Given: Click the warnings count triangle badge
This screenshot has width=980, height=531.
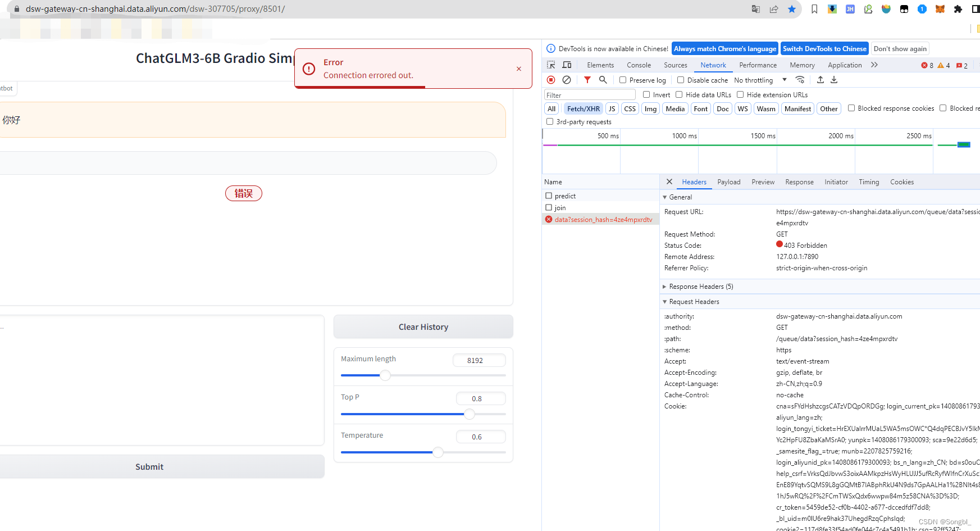Looking at the screenshot, I should 944,65.
